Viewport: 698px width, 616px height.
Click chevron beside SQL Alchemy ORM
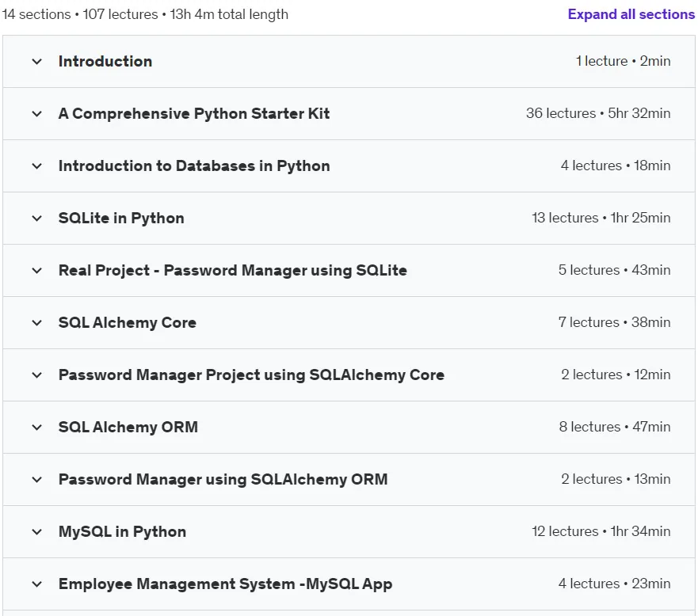tap(37, 428)
